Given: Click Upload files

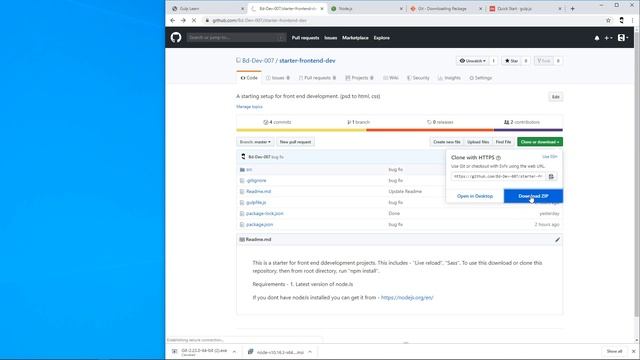Looking at the screenshot, I should point(478,142).
